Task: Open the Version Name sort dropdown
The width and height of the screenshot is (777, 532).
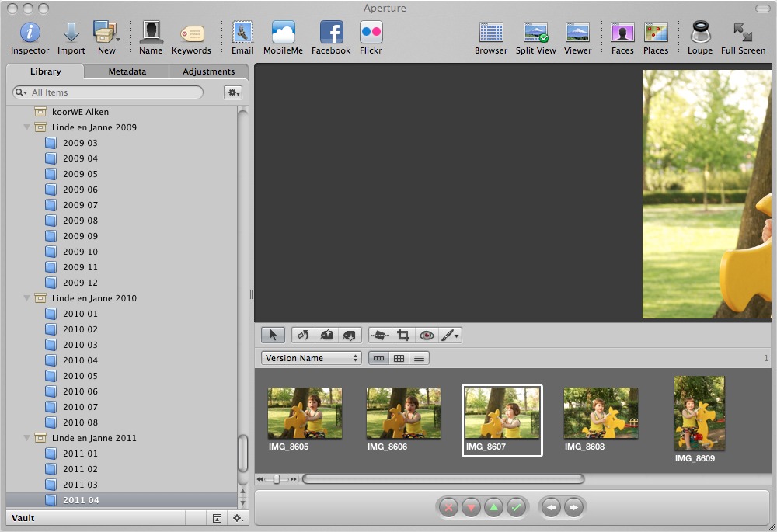Action: tap(311, 358)
